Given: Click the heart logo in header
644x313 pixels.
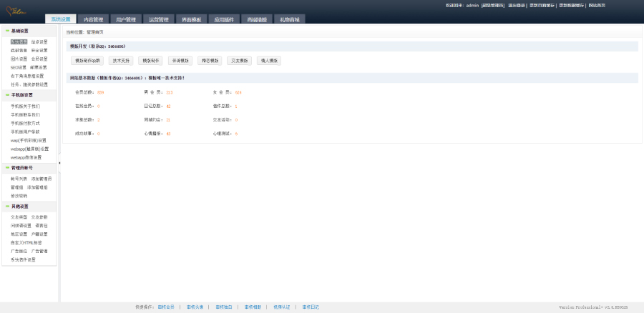Looking at the screenshot, I should pyautogui.click(x=16, y=11).
